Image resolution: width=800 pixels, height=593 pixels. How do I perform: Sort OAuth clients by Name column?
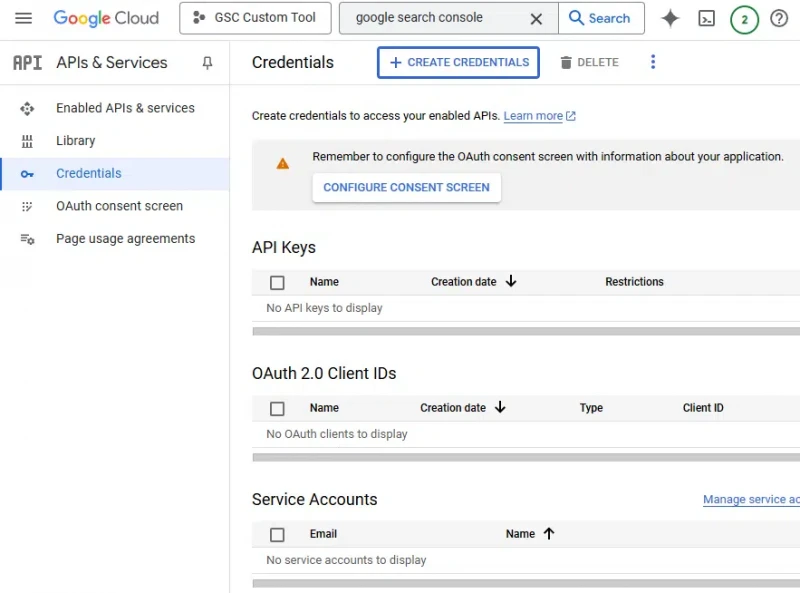point(324,408)
